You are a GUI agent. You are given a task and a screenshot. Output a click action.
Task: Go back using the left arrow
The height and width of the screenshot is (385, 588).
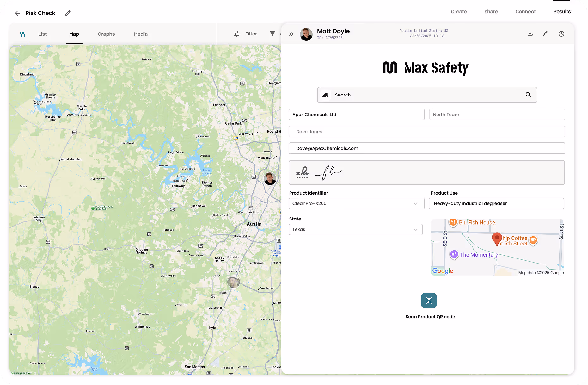[17, 13]
